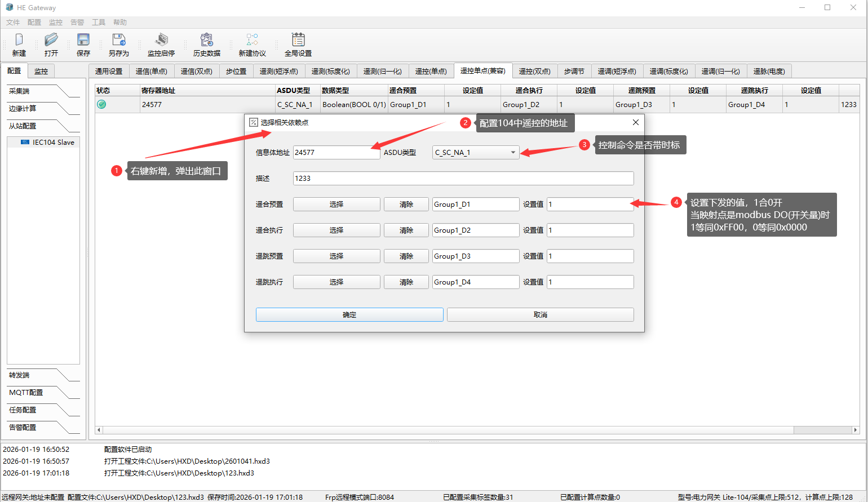Open the 历史数据 history data icon
Screen dimensions: 868x502
pyautogui.click(x=207, y=40)
